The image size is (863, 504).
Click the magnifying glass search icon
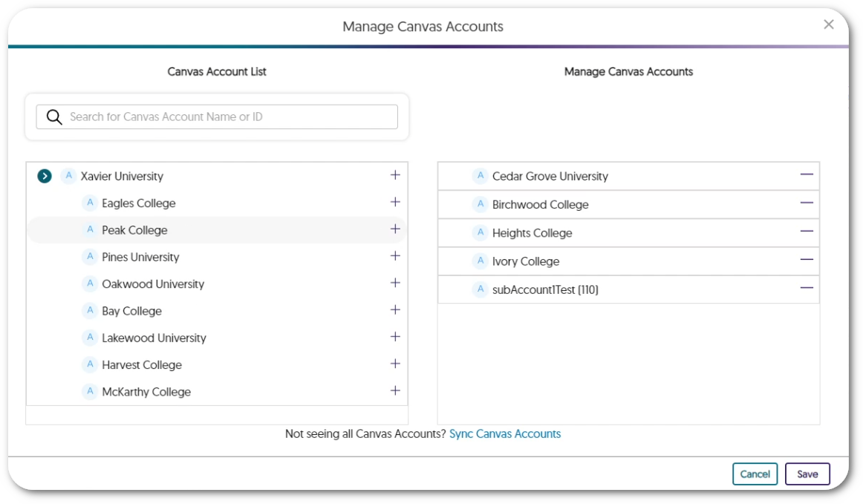[x=53, y=117]
